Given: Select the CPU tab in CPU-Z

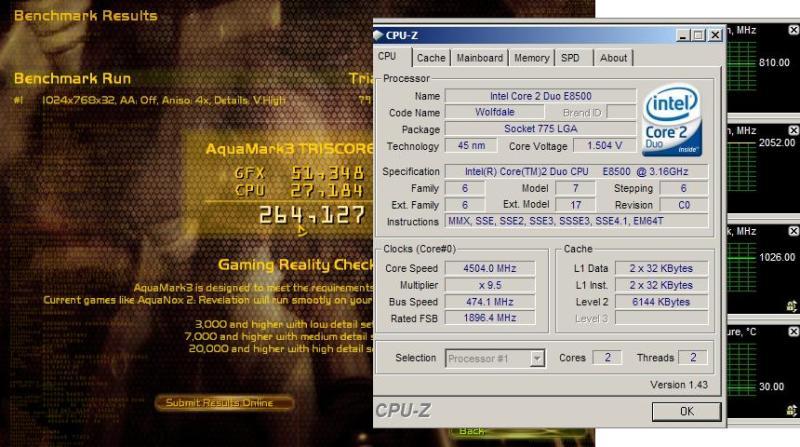Looking at the screenshot, I should (387, 57).
